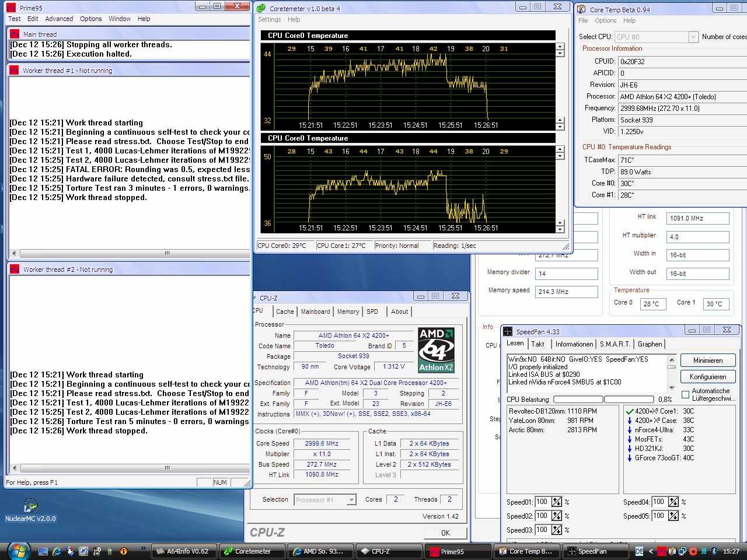Click the AMD Athlon 64 X2 logo
Screen dimensions: 747x560
(x=436, y=350)
